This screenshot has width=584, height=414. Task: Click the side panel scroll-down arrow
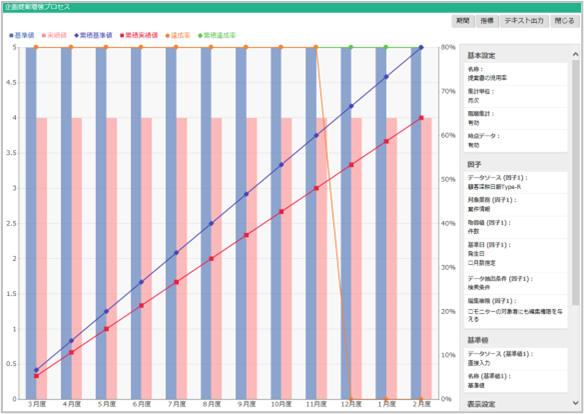575,403
